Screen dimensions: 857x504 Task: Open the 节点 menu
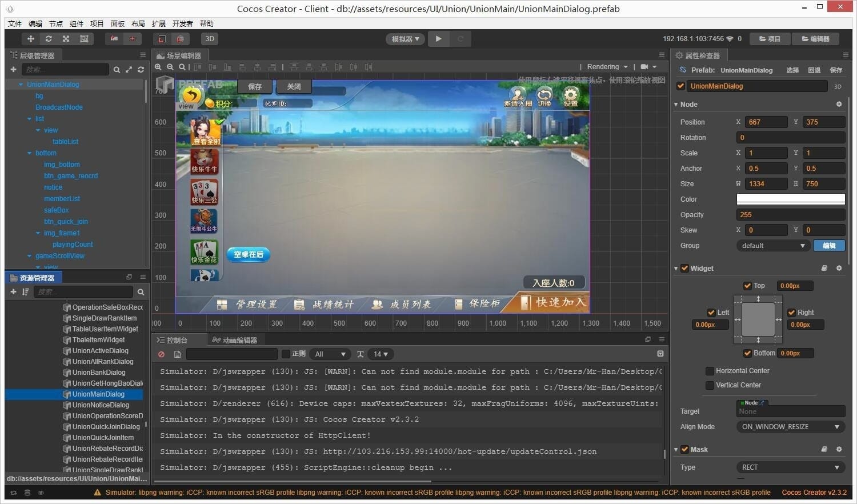click(x=56, y=23)
